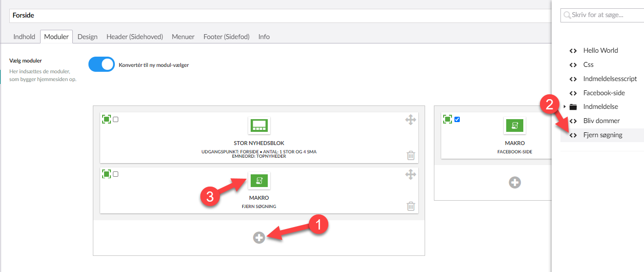Add module with plus in right column
Screen dimensions: 644x272
point(515,183)
